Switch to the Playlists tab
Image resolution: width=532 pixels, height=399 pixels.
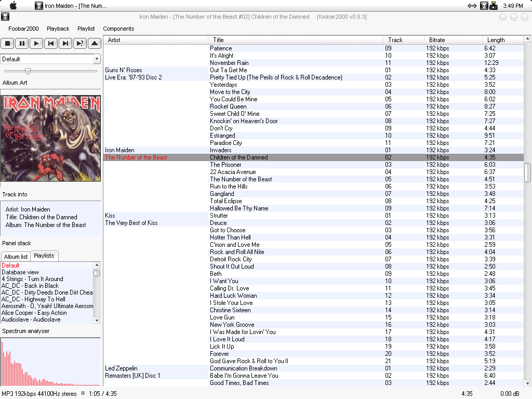pyautogui.click(x=44, y=256)
